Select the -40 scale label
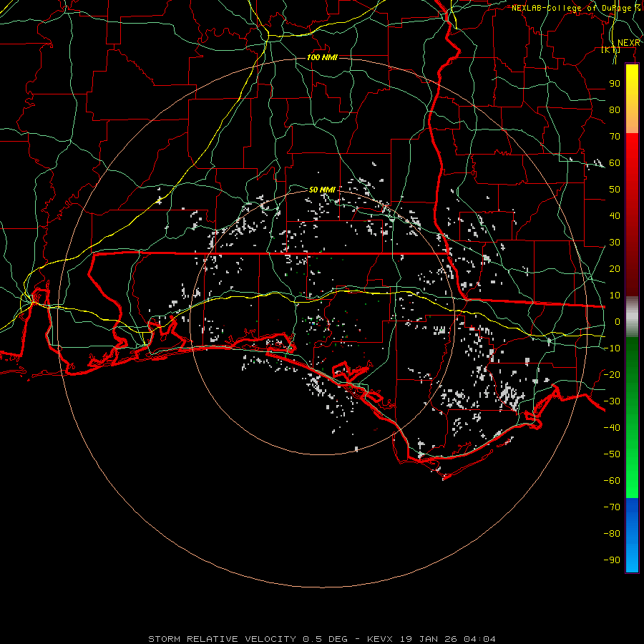 coord(612,428)
